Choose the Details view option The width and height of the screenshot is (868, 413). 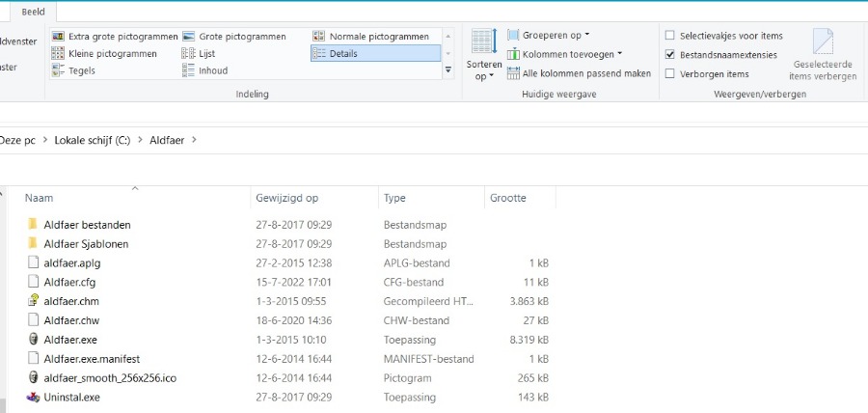tap(375, 54)
